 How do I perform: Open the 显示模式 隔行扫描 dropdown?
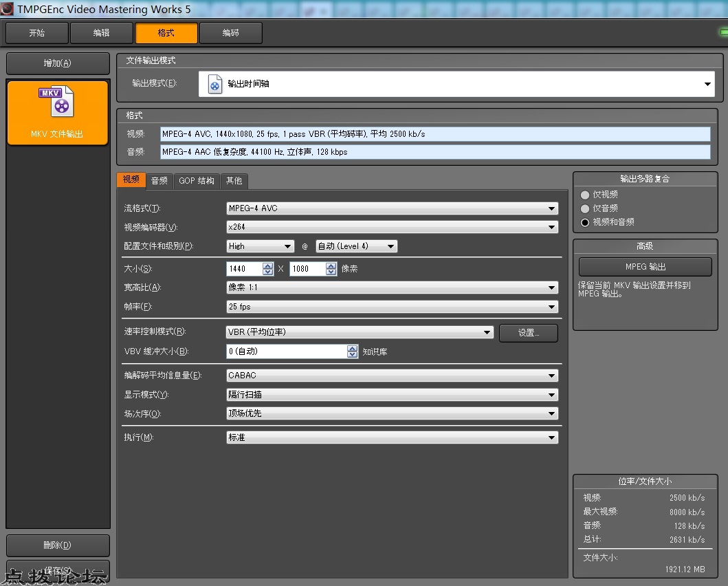(392, 395)
